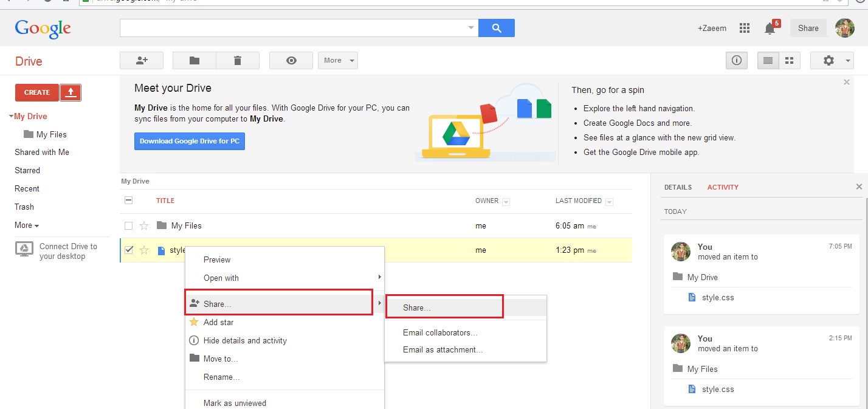
Task: Open Starred in the sidebar
Action: click(27, 170)
